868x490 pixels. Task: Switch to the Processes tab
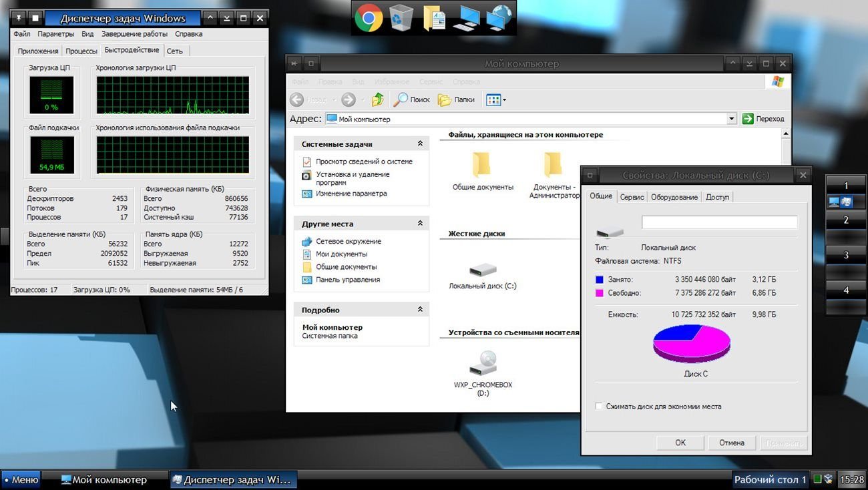pos(81,51)
